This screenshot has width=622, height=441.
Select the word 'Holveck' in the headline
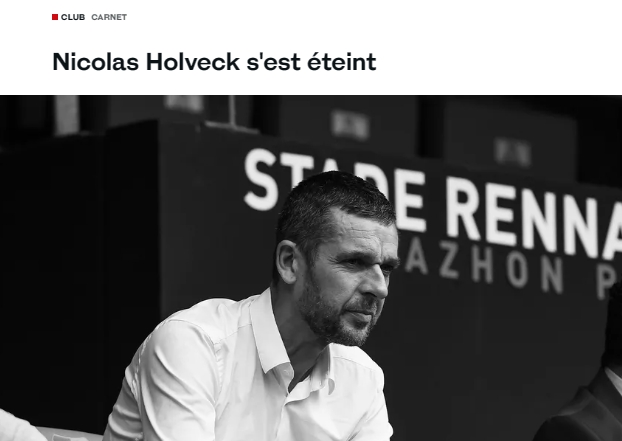(x=193, y=62)
